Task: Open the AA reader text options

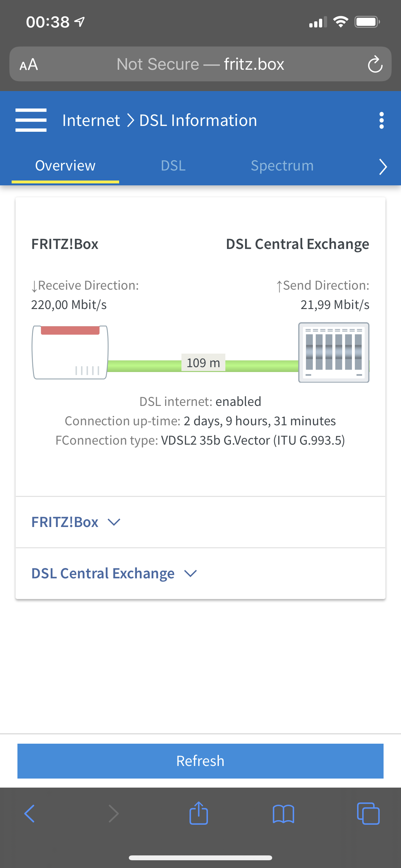Action: [x=29, y=64]
